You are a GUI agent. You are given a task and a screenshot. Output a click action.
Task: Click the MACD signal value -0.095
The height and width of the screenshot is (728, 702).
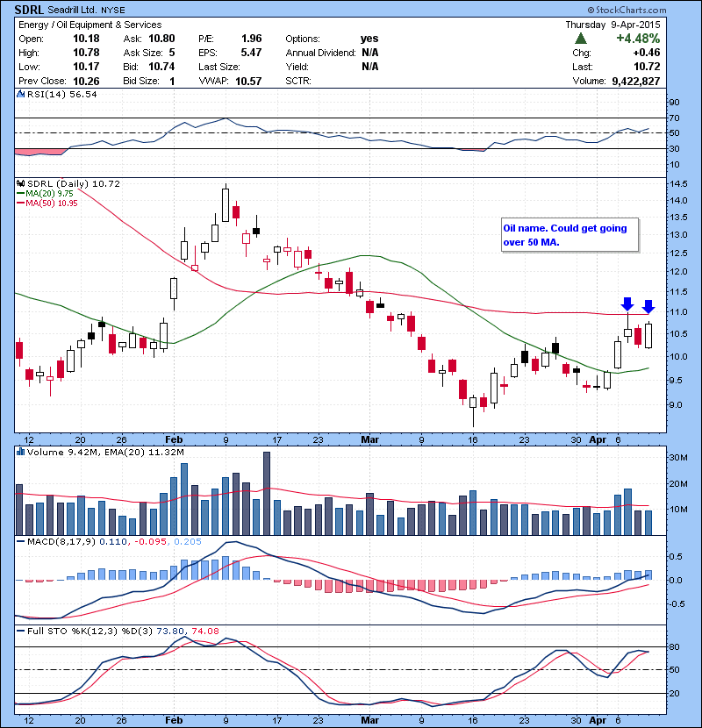click(x=151, y=542)
